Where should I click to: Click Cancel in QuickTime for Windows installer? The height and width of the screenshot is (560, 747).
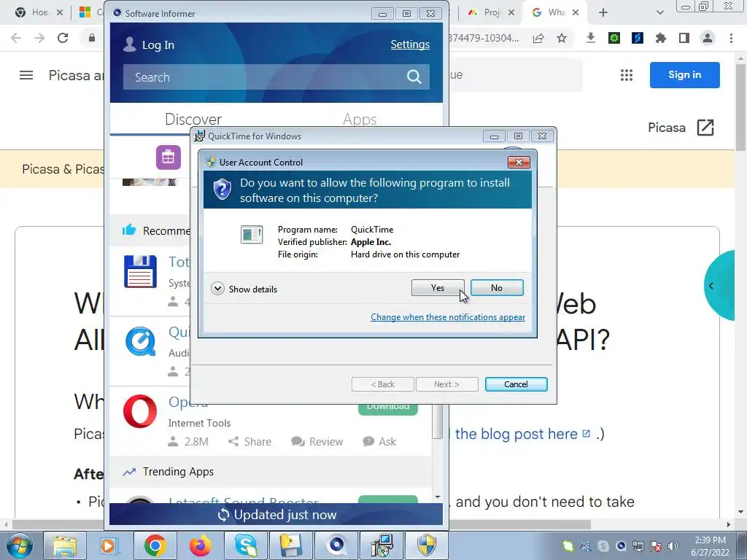[x=516, y=384]
